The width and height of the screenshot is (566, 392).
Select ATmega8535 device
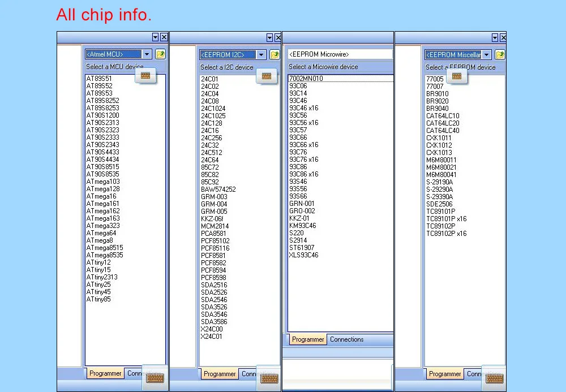point(105,255)
